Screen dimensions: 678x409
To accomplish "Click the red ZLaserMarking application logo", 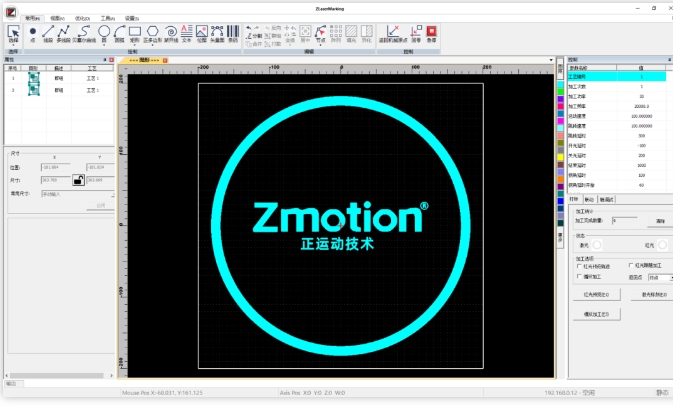I will pos(11,12).
